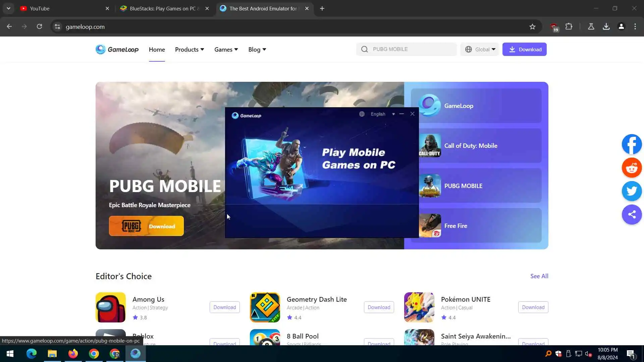Click the Facebook share icon
This screenshot has width=644, height=362.
632,144
